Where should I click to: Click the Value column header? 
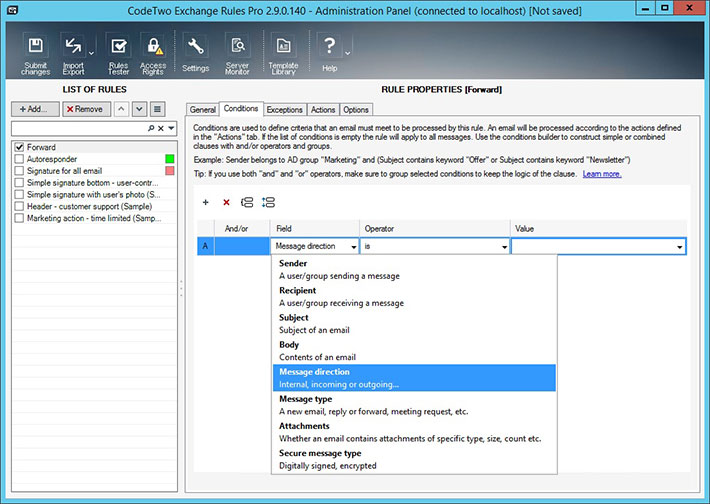click(599, 229)
